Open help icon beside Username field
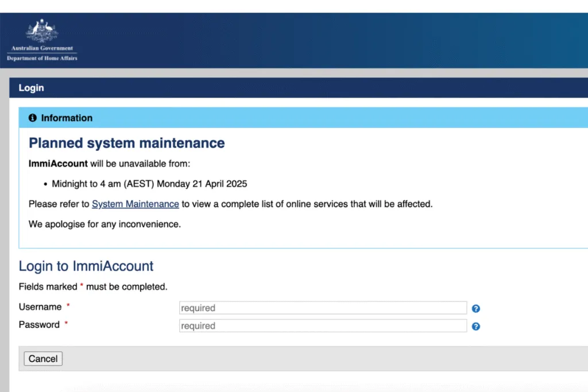Image resolution: width=588 pixels, height=392 pixels. point(475,309)
